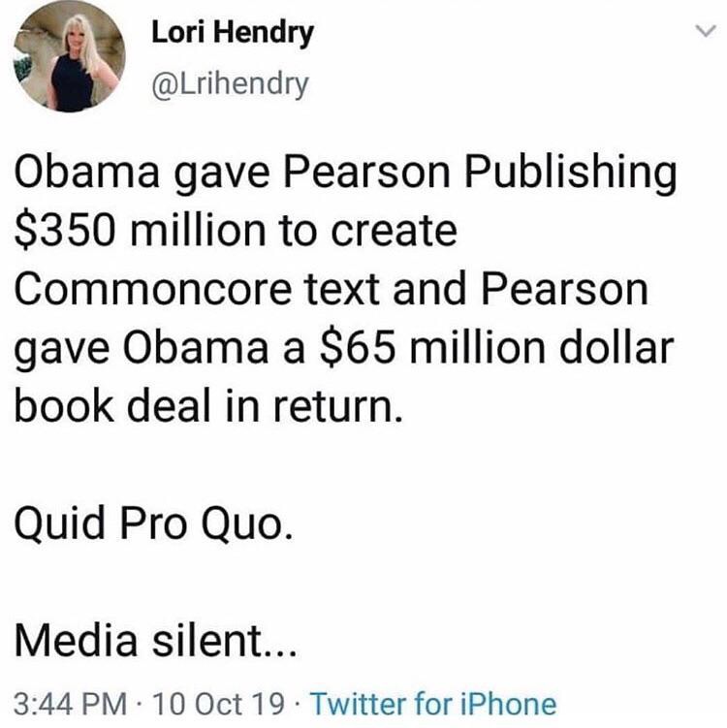Click the phrase book deal in return
This screenshot has width=727, height=728.
[x=208, y=405]
